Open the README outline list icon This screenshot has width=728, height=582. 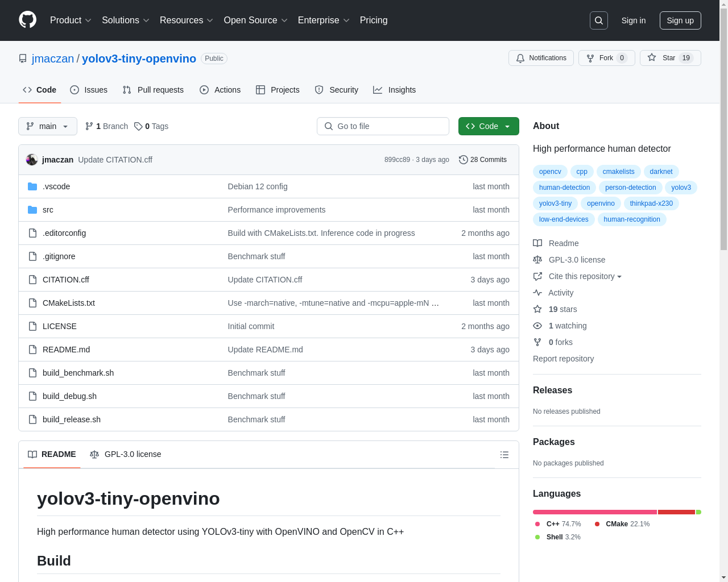coord(504,455)
